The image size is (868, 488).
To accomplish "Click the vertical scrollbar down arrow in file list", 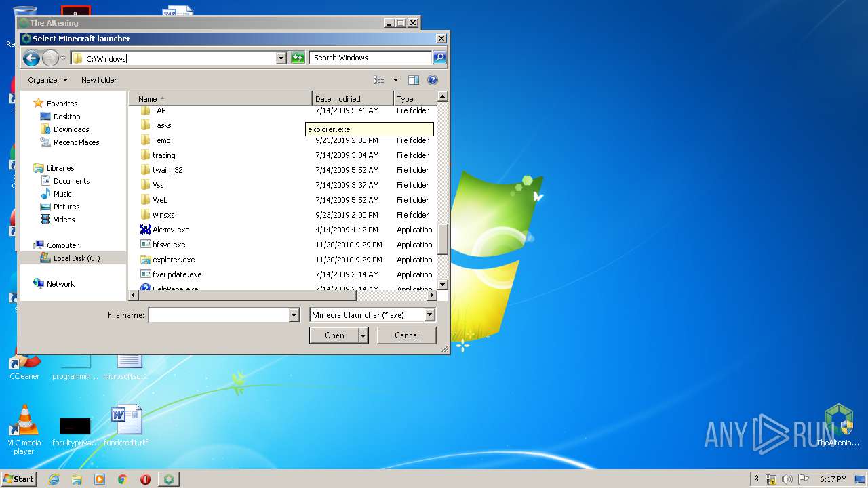I will [442, 285].
